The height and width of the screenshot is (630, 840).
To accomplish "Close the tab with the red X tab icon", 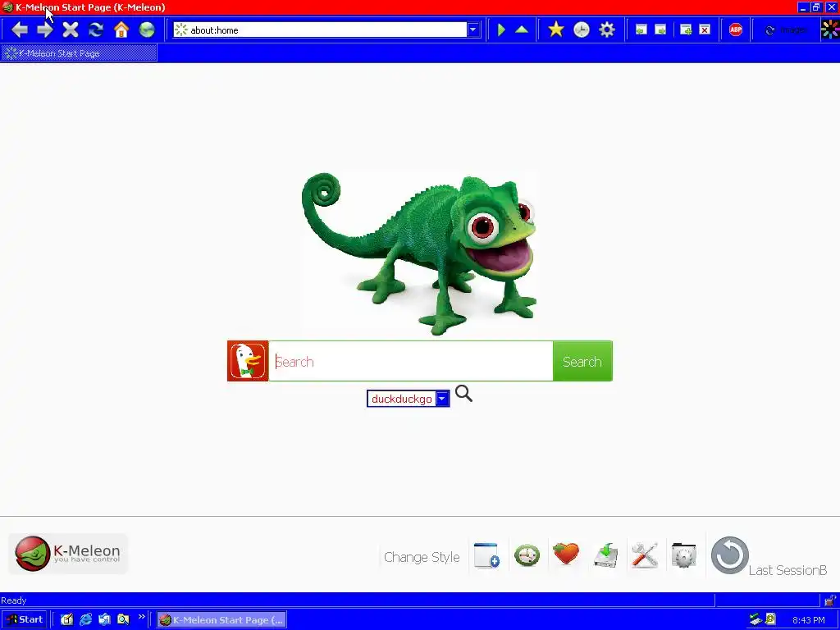I will point(705,30).
